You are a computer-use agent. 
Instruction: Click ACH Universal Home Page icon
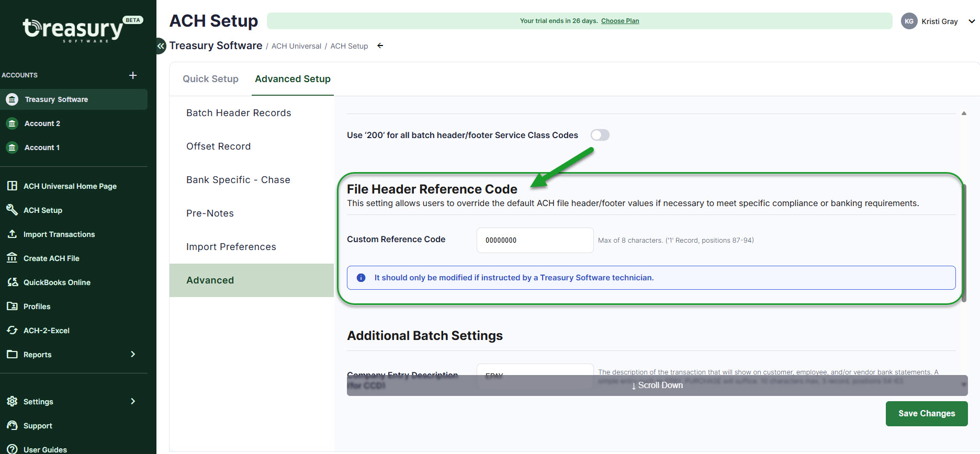click(12, 186)
